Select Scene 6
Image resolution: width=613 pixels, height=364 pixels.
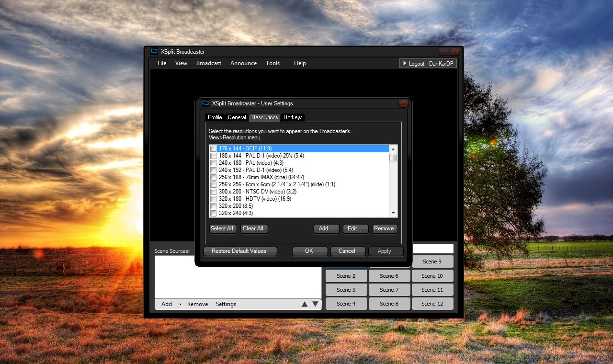(x=389, y=276)
